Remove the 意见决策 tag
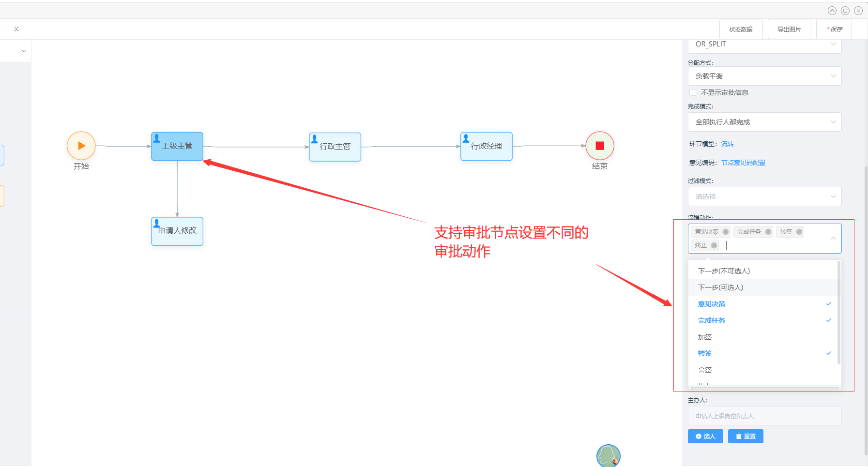The height and width of the screenshot is (467, 868). 726,232
